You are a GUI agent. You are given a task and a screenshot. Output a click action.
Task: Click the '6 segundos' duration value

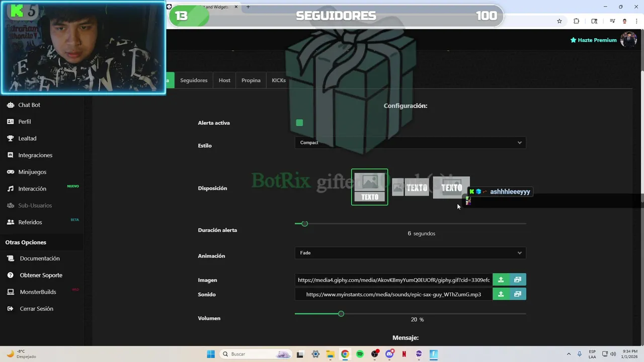tap(421, 234)
